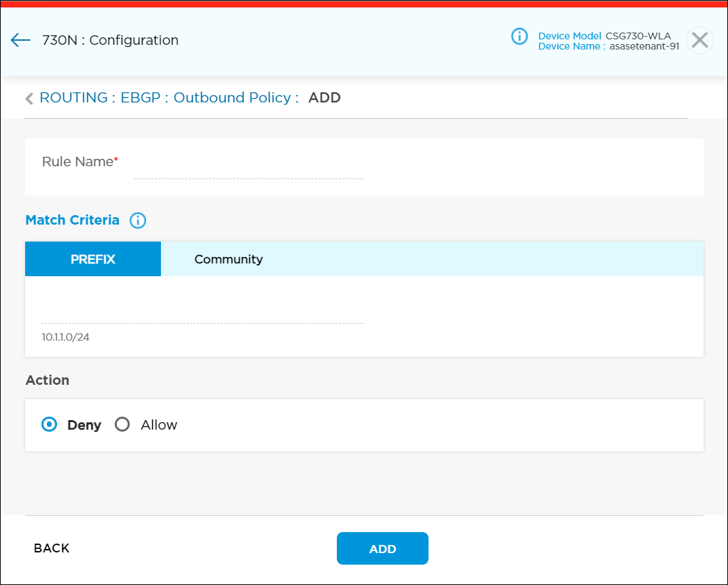728x585 pixels.
Task: Click the back arrow in the header
Action: tap(20, 41)
